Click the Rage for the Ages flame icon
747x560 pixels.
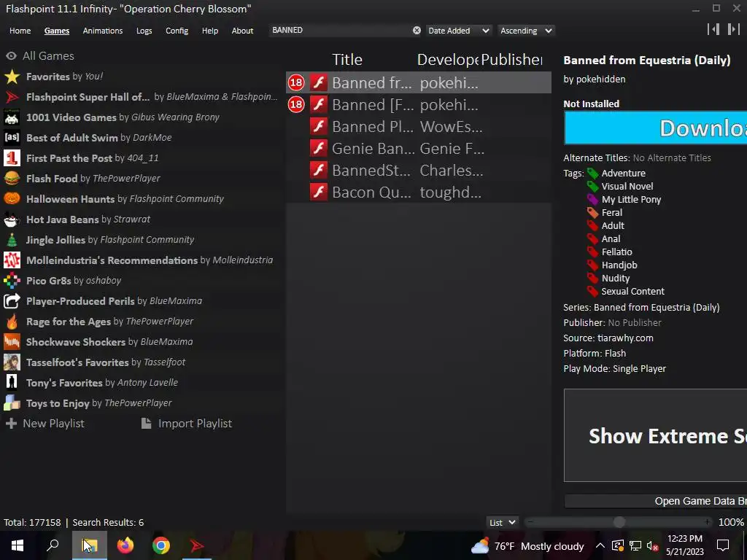click(12, 322)
